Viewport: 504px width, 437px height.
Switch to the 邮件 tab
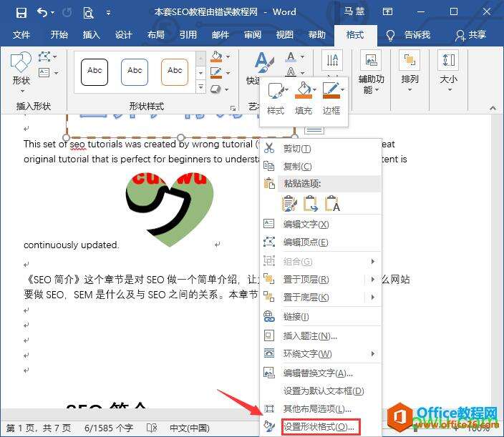point(220,34)
